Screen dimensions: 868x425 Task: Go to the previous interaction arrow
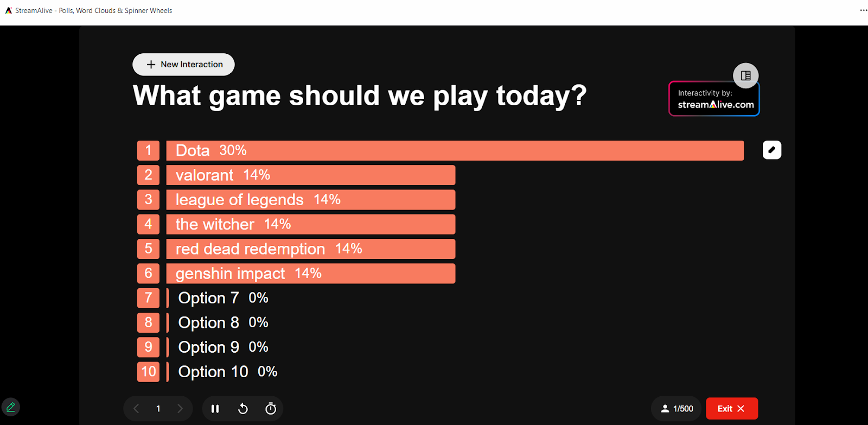click(136, 409)
